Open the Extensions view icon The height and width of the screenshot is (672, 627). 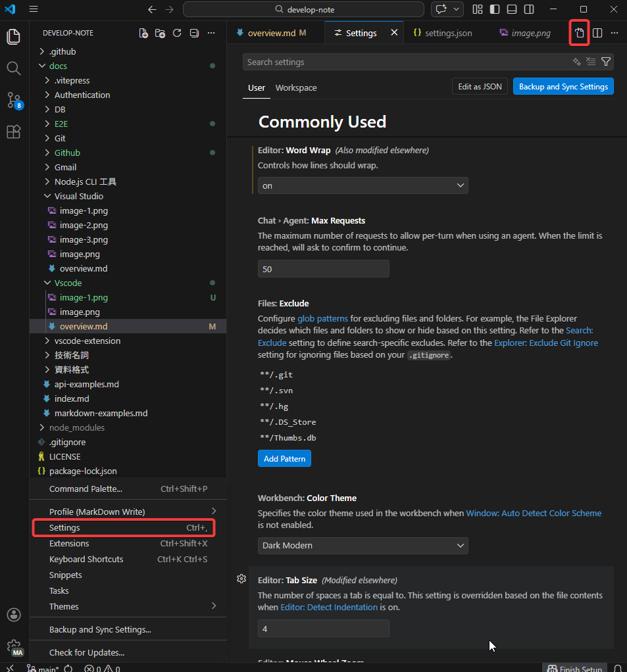(x=14, y=132)
